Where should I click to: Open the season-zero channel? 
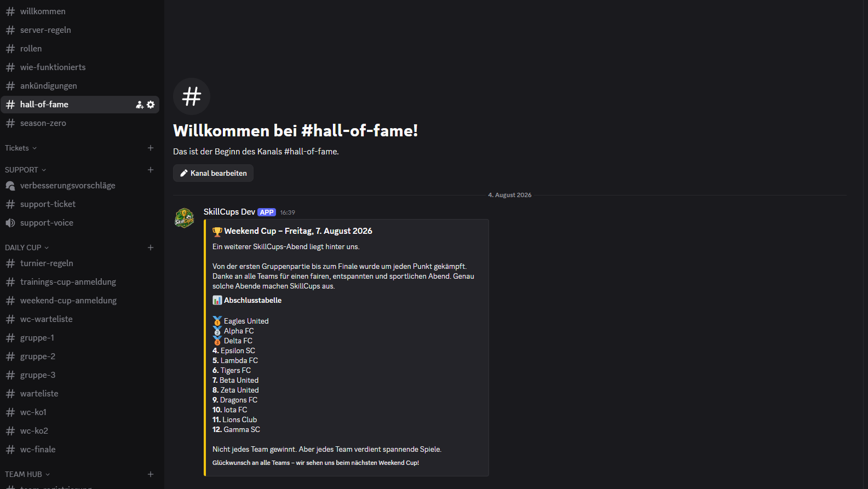80,123
